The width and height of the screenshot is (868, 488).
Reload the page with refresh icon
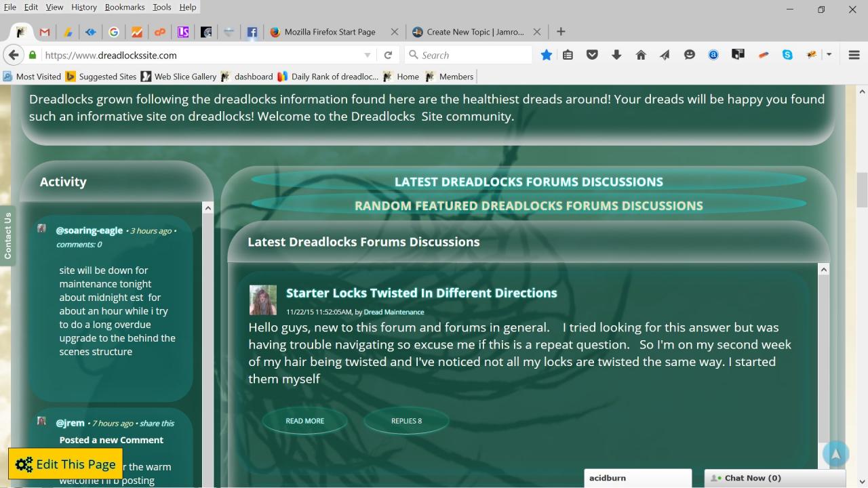pyautogui.click(x=388, y=55)
